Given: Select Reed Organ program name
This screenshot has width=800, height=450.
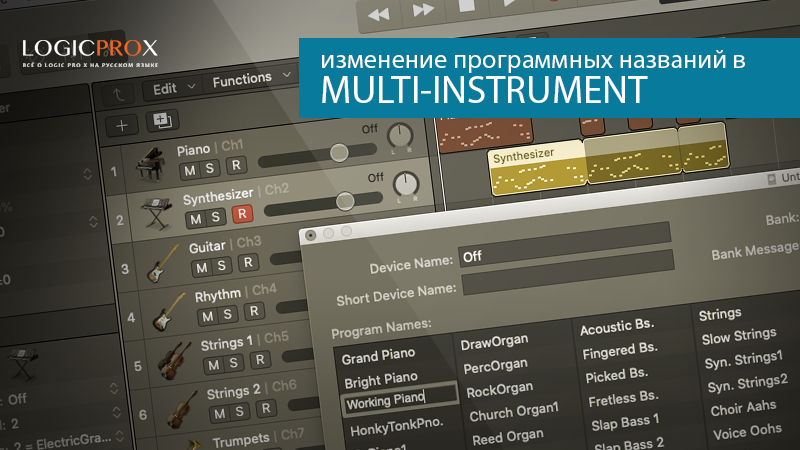Looking at the screenshot, I should click(508, 437).
